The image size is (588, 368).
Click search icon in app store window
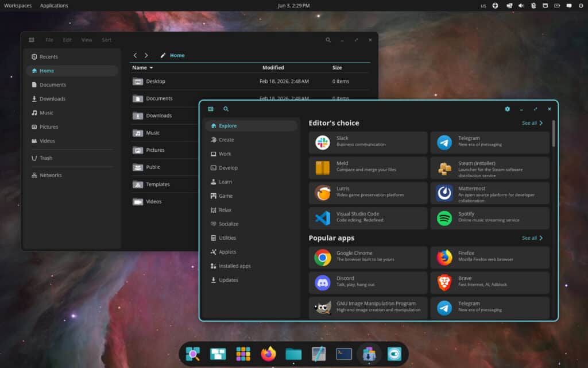pos(226,109)
